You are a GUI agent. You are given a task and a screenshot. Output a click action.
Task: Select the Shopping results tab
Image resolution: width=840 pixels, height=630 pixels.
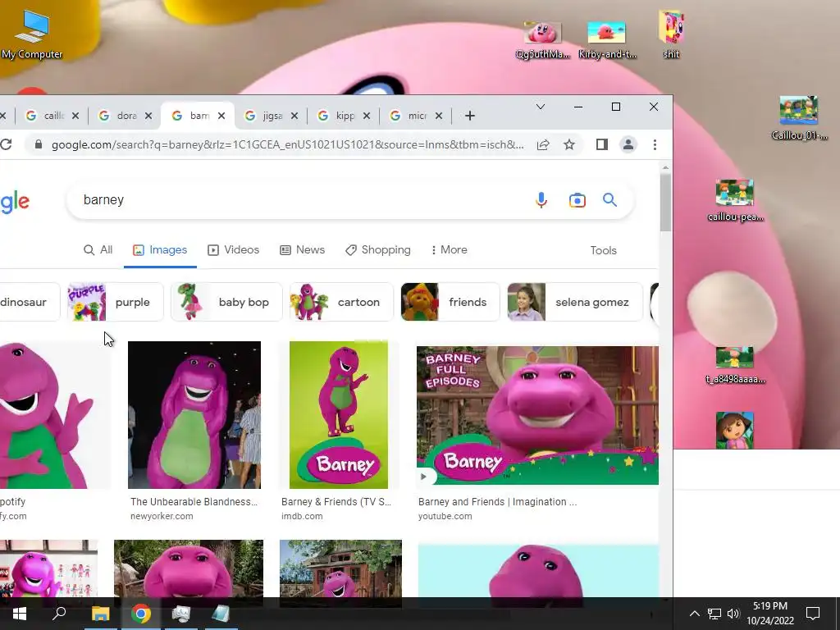[378, 250]
